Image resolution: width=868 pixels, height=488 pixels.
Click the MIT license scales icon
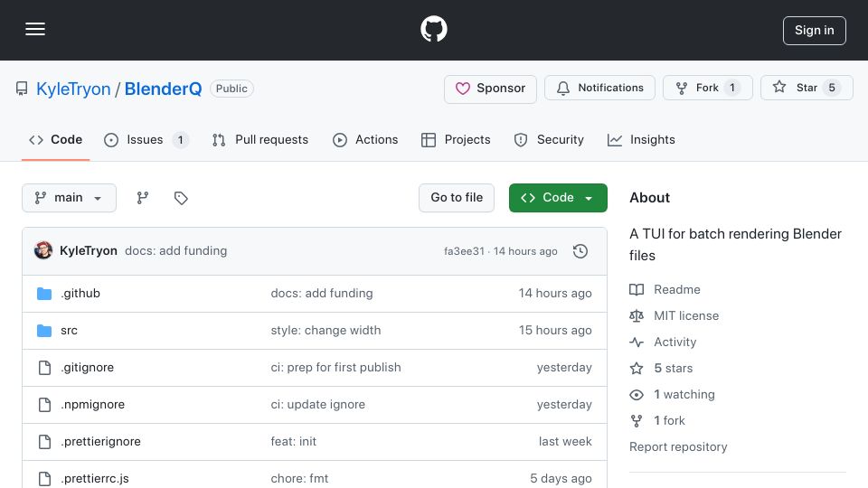point(637,316)
